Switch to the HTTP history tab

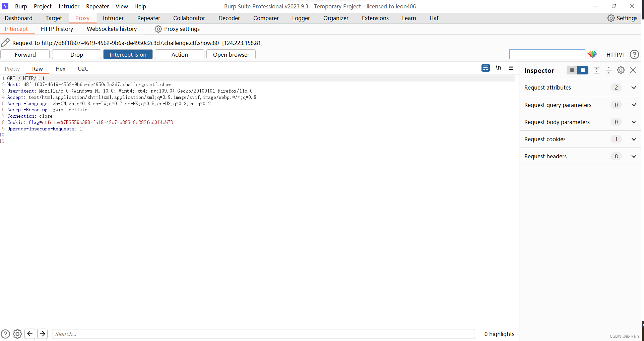(x=57, y=29)
